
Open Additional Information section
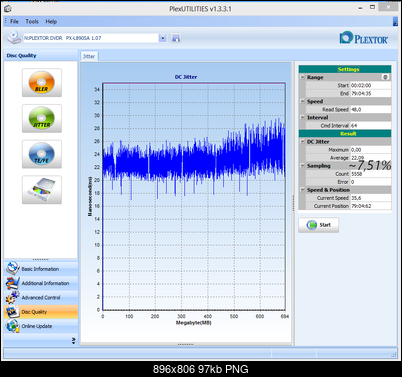point(41,283)
